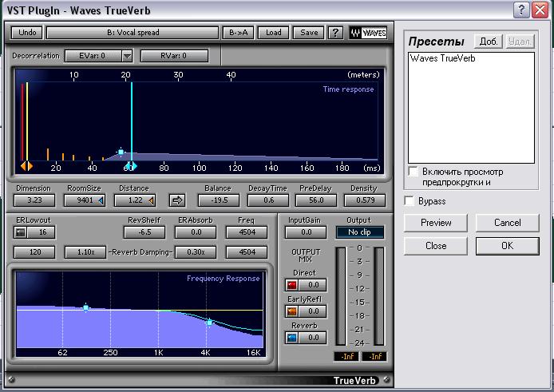Click the low damping handle in Frequency Response
This screenshot has height=392, width=554.
pos(86,308)
